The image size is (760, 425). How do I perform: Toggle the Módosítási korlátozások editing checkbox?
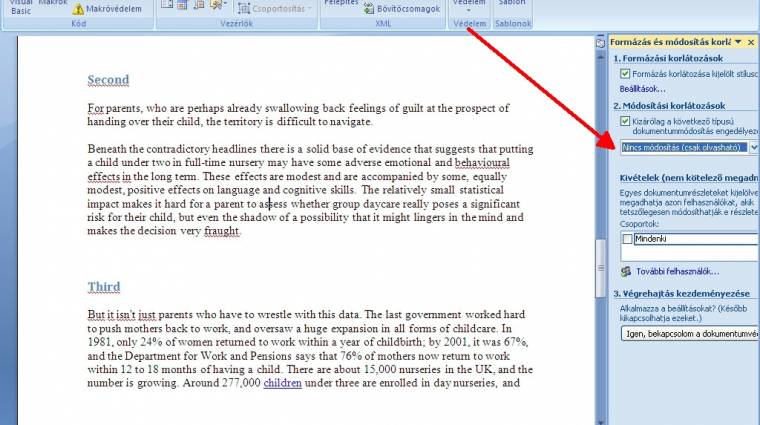coord(625,120)
